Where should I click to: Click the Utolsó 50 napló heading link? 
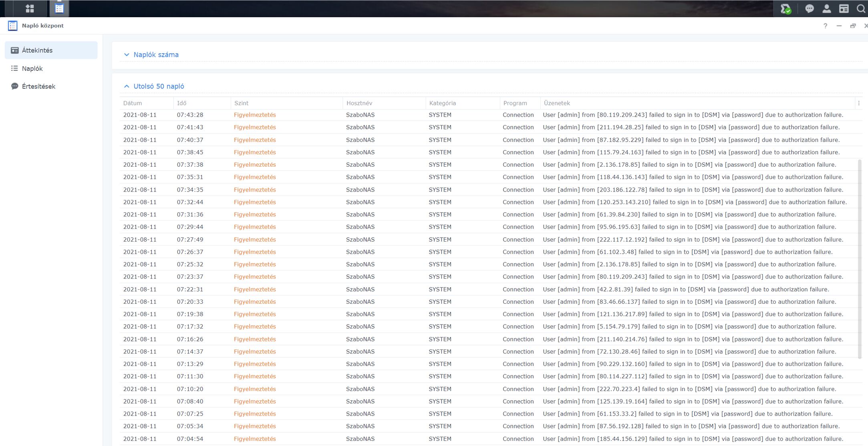(159, 86)
